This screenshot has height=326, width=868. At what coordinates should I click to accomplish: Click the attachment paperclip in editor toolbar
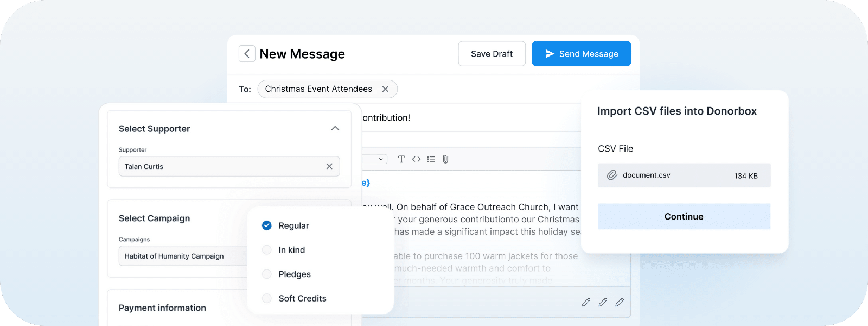(445, 159)
